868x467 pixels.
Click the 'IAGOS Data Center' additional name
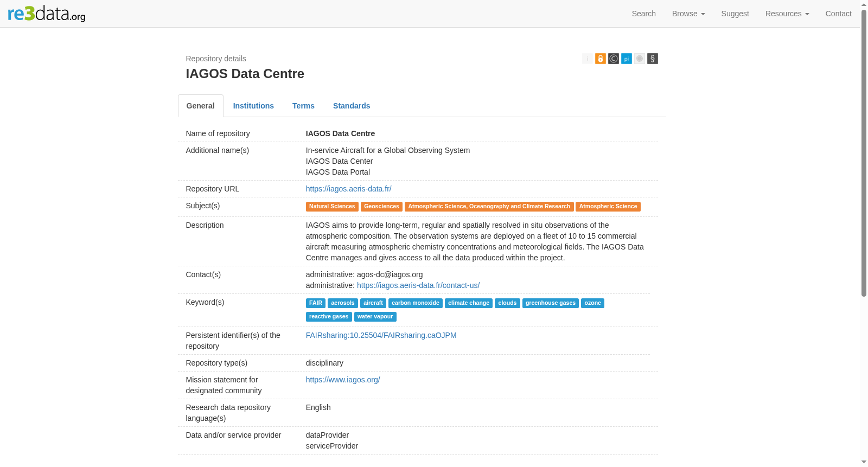coord(340,161)
